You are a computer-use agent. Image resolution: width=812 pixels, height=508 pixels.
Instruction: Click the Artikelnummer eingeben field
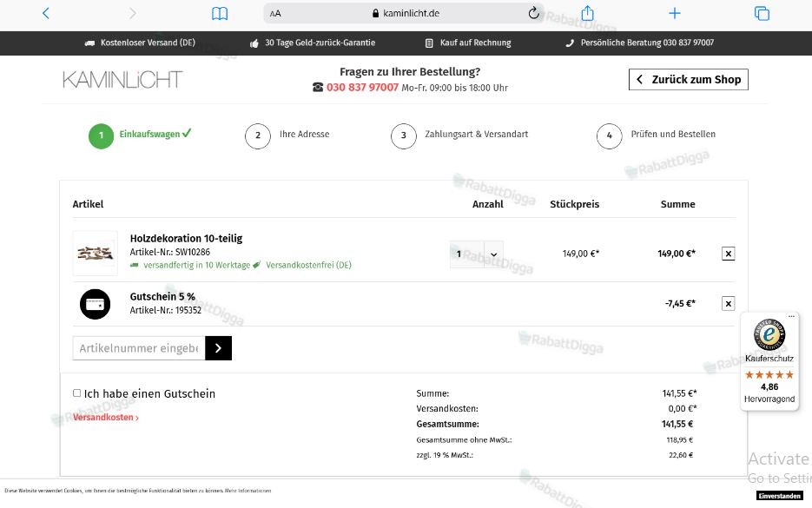click(x=139, y=348)
